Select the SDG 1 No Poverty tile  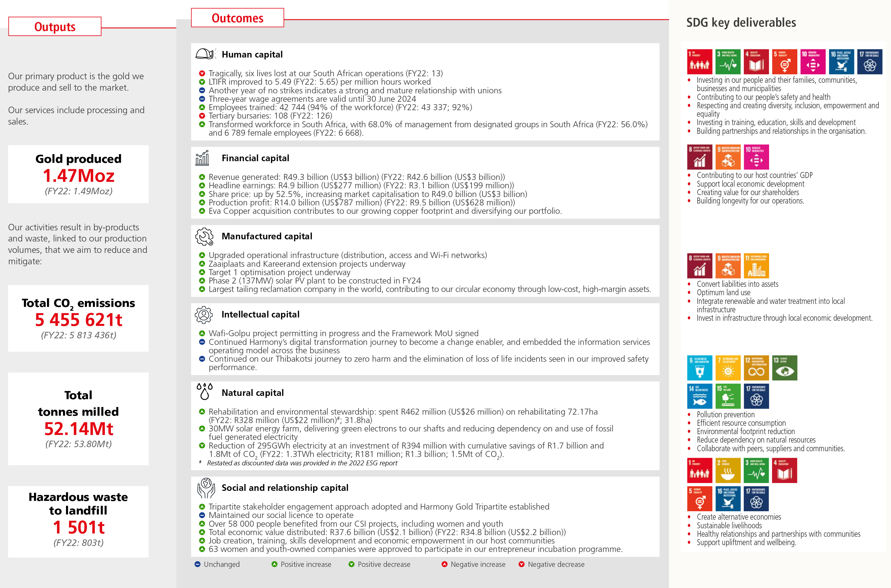point(701,62)
